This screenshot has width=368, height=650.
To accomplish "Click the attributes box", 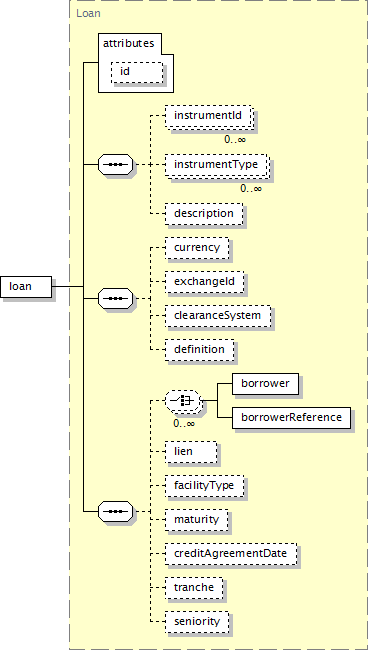I will click(x=136, y=63).
